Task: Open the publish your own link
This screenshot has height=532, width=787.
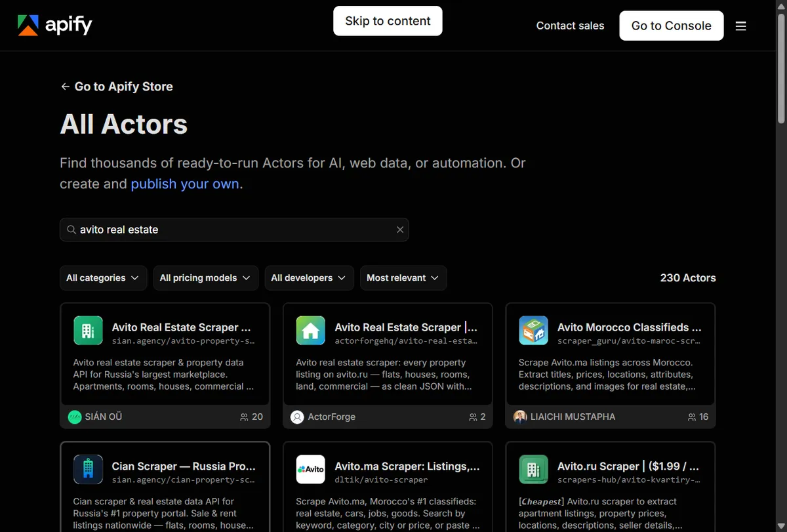Action: pyautogui.click(x=185, y=184)
